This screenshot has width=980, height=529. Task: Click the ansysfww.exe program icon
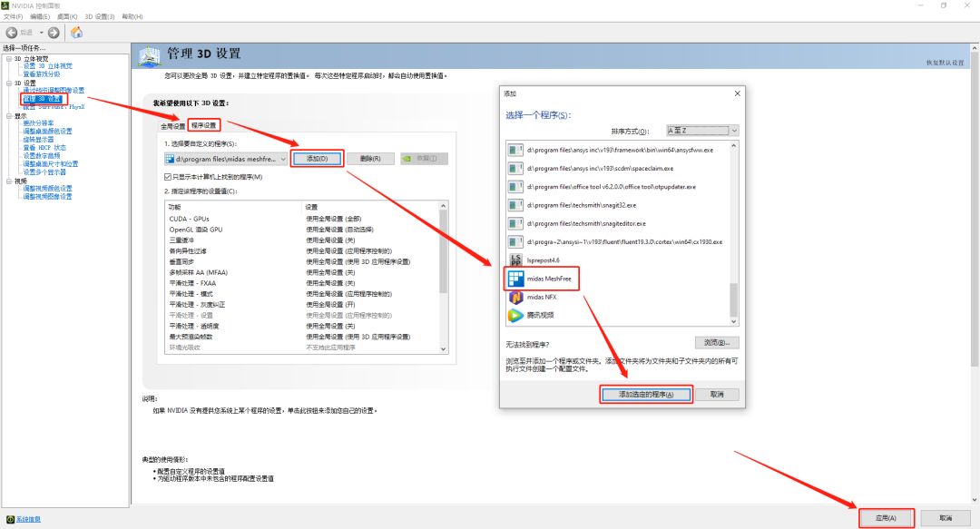click(515, 150)
